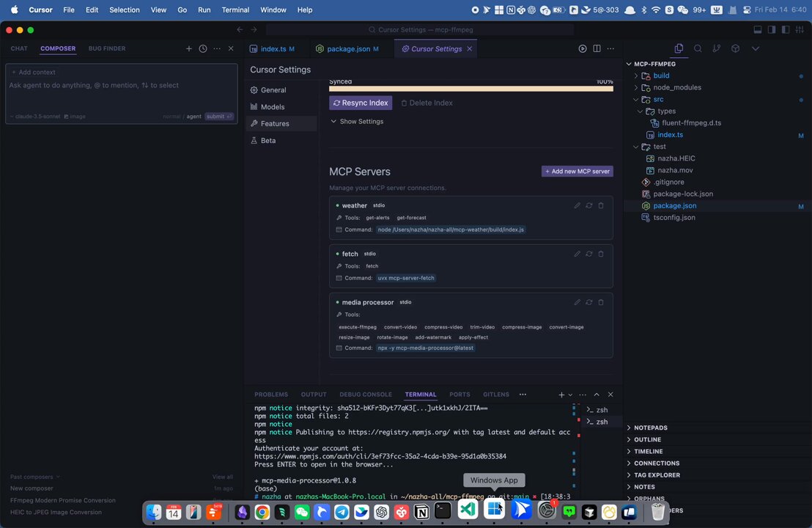812x528 pixels.
Task: Switch composer mode to normal
Action: coord(171,117)
